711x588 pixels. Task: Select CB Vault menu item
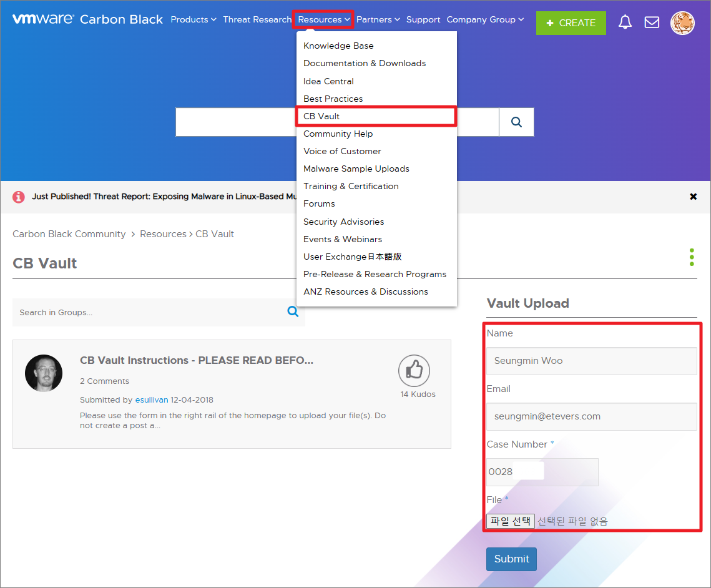coord(376,117)
